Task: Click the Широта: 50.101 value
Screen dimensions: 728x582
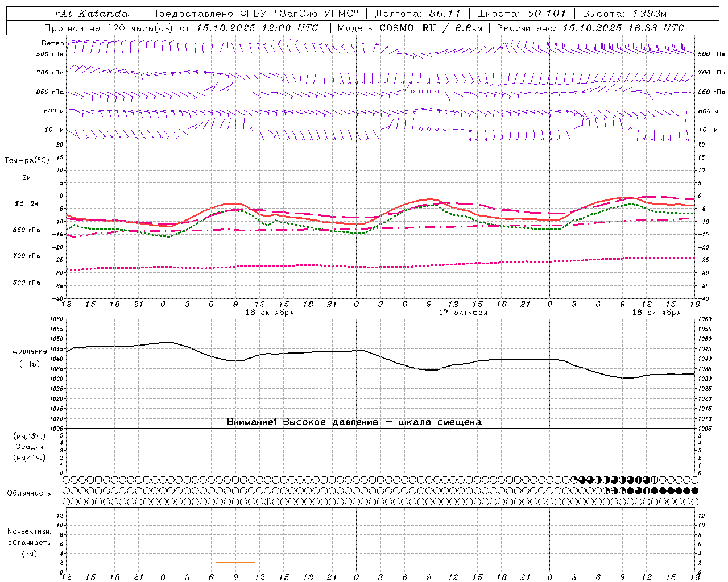Action: point(522,14)
